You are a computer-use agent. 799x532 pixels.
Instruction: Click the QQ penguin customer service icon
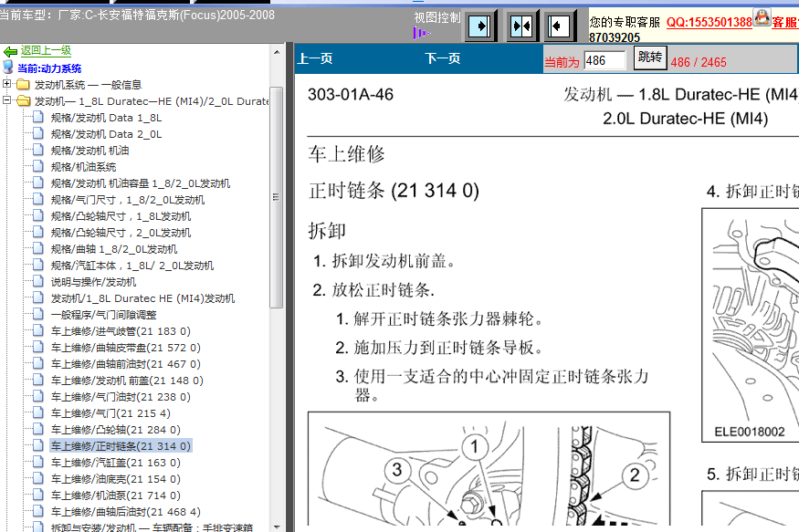pyautogui.click(x=762, y=16)
